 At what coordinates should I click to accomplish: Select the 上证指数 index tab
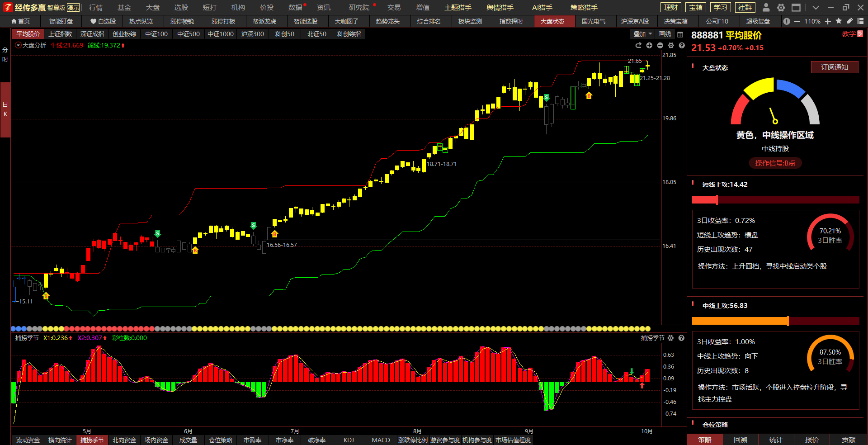[x=60, y=34]
